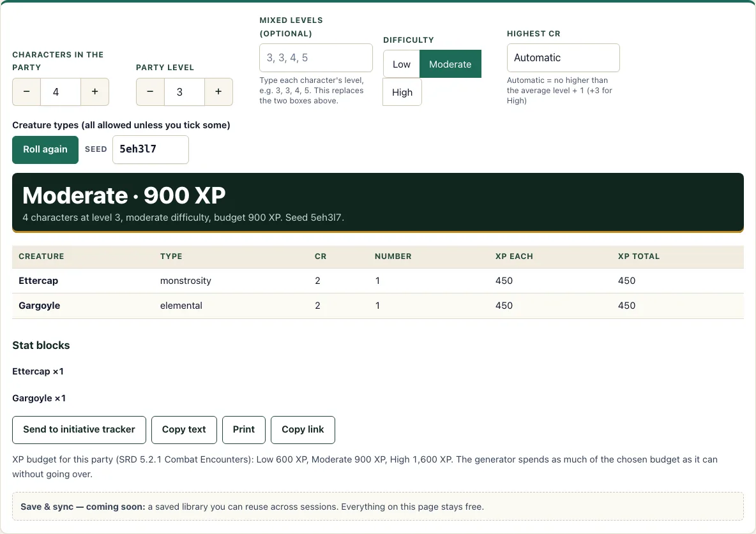This screenshot has height=534, width=756.
Task: Focus the Mixed Levels input box
Action: click(x=316, y=58)
